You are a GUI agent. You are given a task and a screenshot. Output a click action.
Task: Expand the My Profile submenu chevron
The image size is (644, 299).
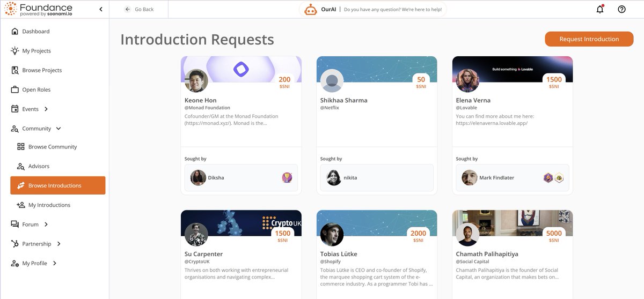54,263
